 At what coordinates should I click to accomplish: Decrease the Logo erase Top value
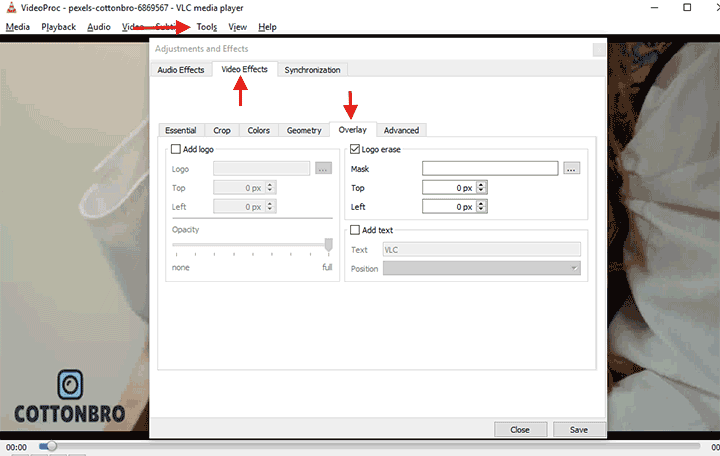(481, 191)
